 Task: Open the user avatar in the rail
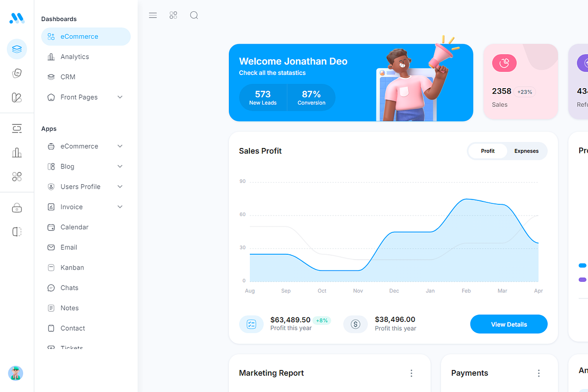[16, 373]
